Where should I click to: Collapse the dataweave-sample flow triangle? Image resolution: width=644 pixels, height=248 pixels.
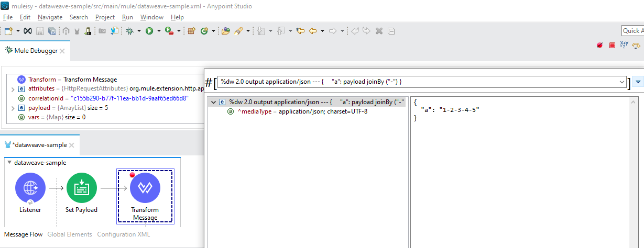coord(9,162)
